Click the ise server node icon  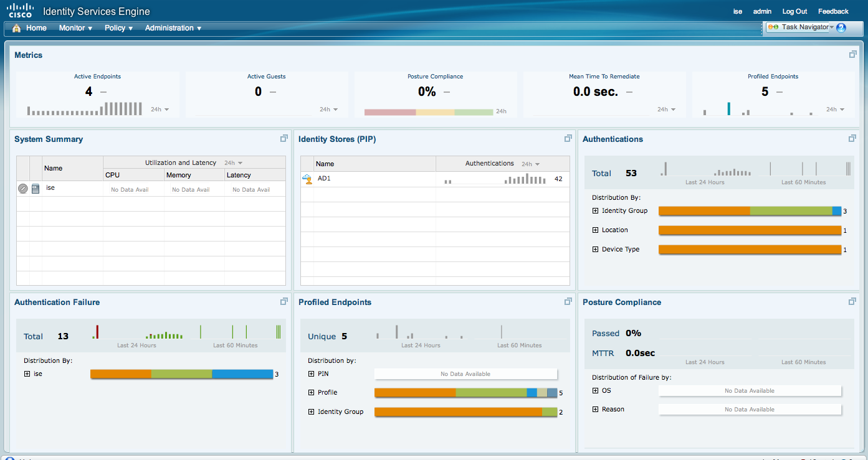[x=36, y=189]
